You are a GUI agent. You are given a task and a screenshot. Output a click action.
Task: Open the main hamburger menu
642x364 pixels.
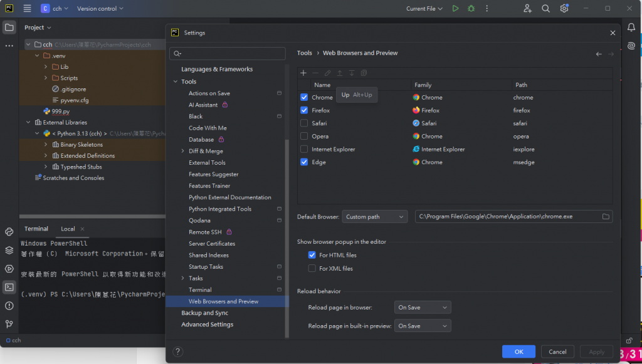[x=27, y=8]
